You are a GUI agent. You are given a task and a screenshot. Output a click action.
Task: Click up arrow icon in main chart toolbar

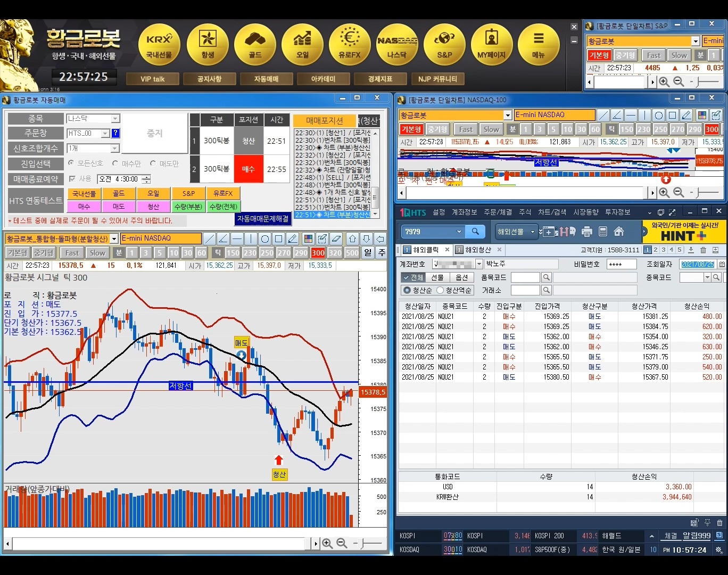pyautogui.click(x=352, y=239)
